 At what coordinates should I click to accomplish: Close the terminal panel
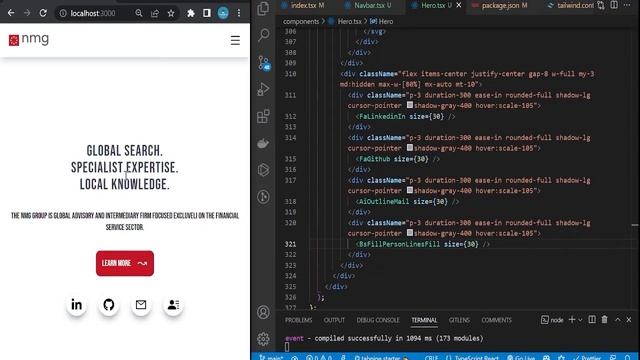click(x=629, y=320)
